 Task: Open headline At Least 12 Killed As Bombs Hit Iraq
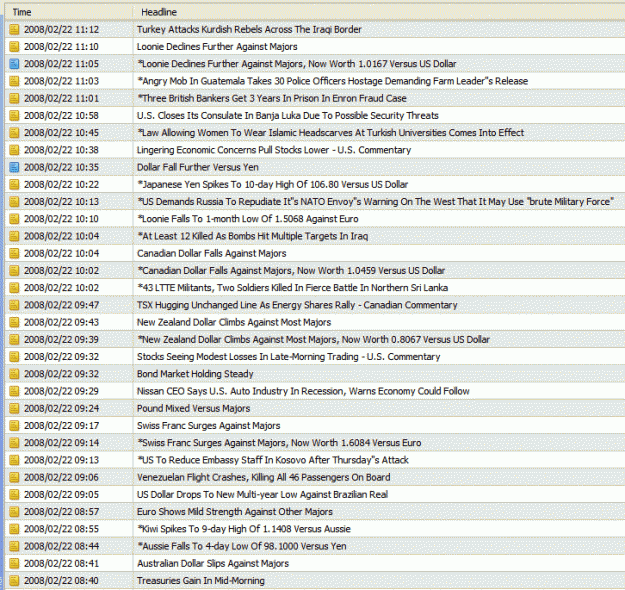[x=252, y=236]
